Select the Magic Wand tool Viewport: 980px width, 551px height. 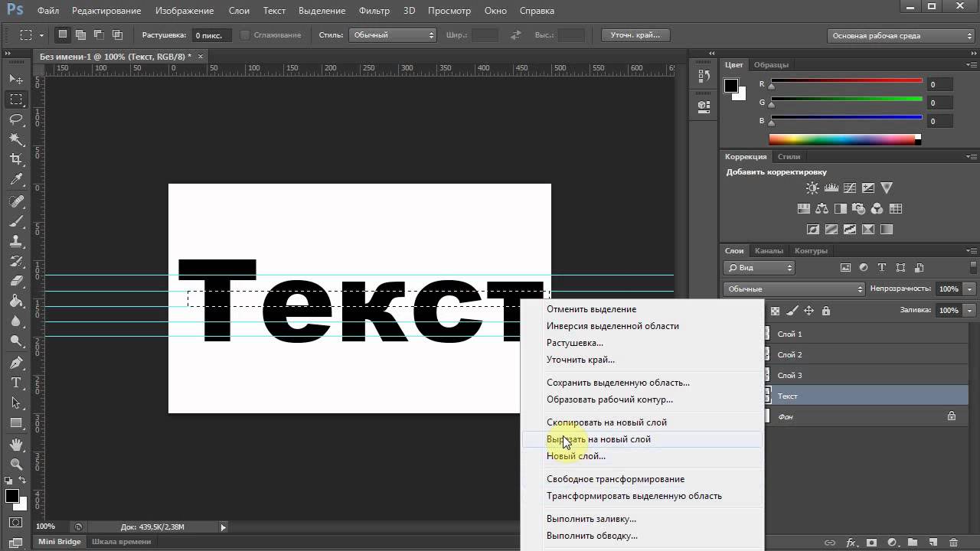16,139
